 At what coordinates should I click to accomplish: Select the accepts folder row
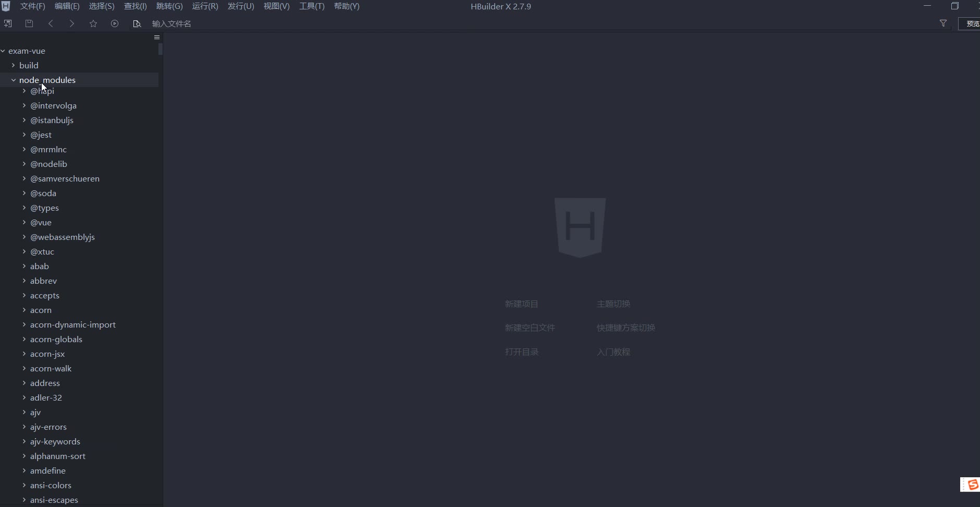tap(79, 295)
